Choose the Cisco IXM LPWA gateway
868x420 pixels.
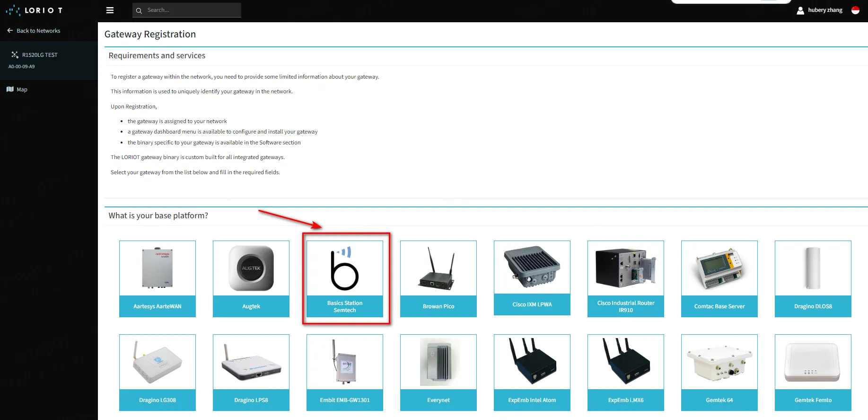pyautogui.click(x=532, y=277)
